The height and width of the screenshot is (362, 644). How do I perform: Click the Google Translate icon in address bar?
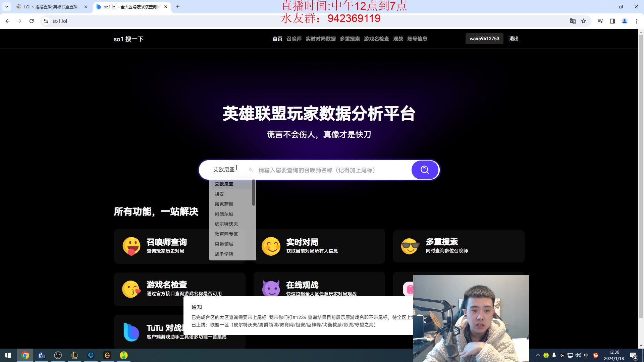573,21
